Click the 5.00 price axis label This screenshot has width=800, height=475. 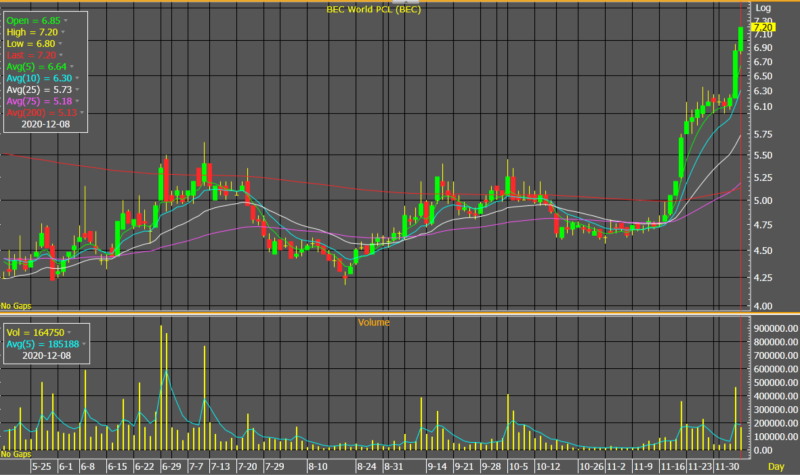763,201
